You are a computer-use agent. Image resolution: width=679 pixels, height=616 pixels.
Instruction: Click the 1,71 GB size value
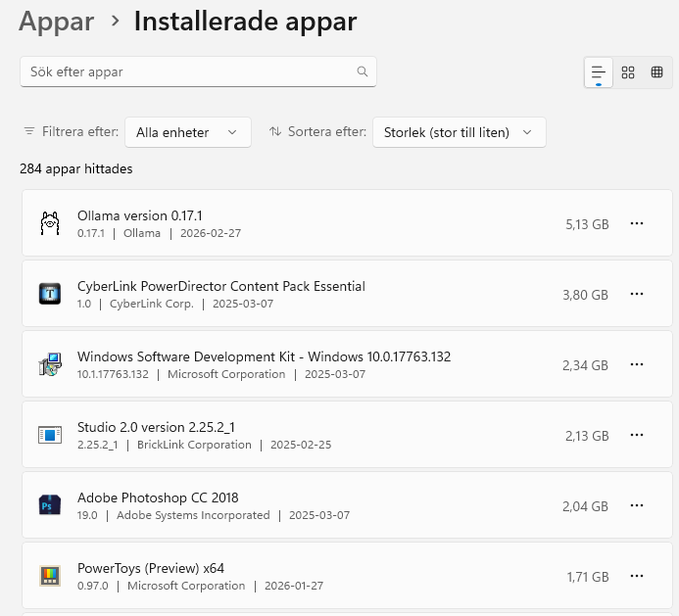point(588,577)
